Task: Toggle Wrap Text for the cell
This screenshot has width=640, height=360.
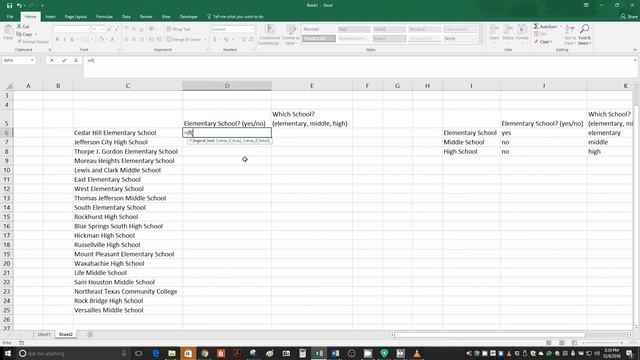Action: coord(178,29)
